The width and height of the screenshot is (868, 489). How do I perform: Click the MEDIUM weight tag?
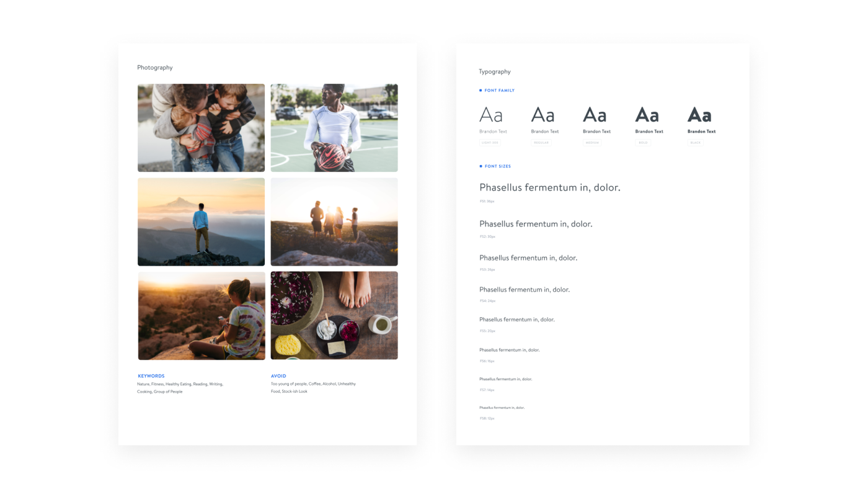point(592,143)
